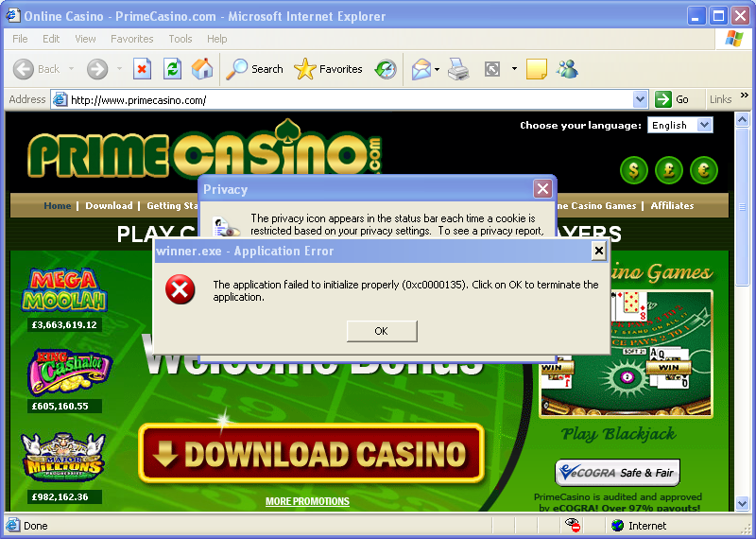
Task: Open the File menu
Action: (x=20, y=39)
